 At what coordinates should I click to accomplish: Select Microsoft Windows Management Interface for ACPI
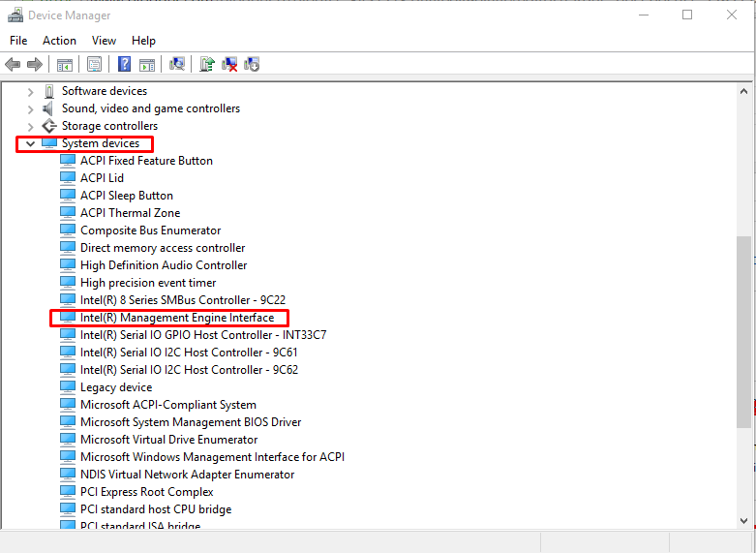(213, 457)
